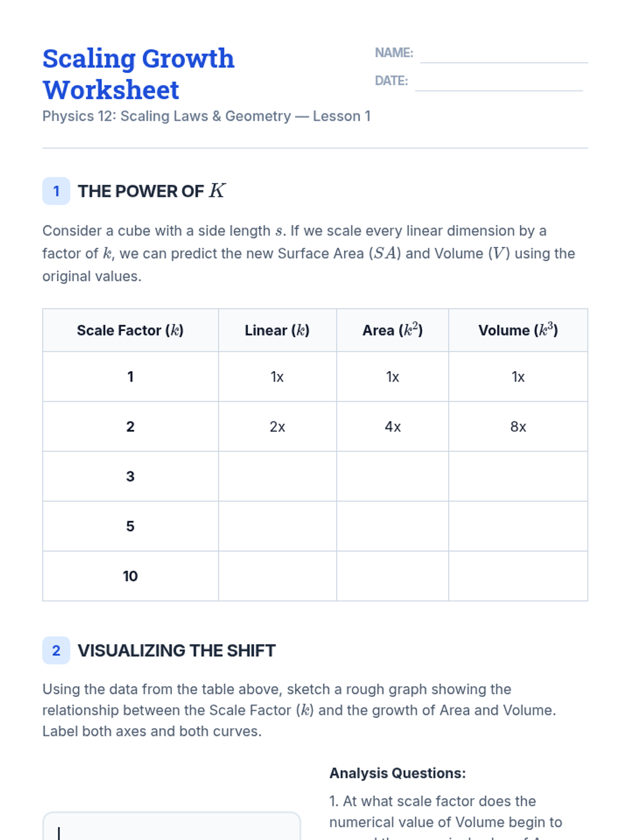This screenshot has width=630, height=840.
Task: Click the section 2 number badge
Action: point(56,650)
